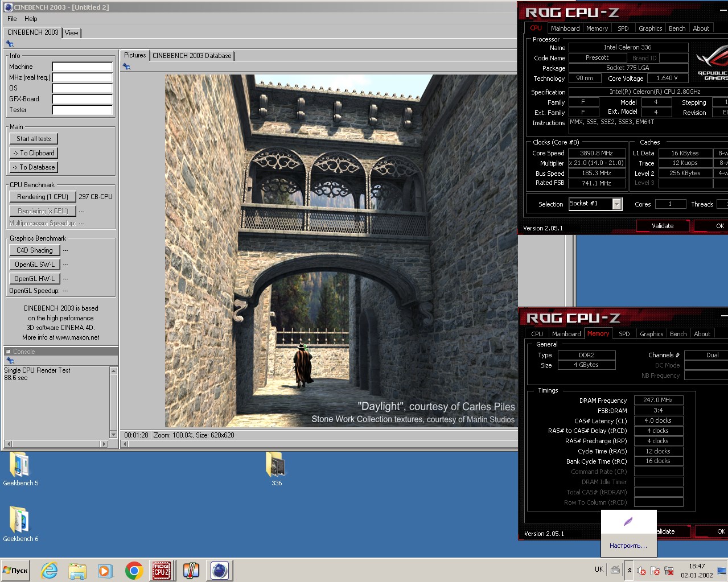Click the Console horizontal scrollbar right arrow
This screenshot has width=728, height=582.
tap(104, 444)
